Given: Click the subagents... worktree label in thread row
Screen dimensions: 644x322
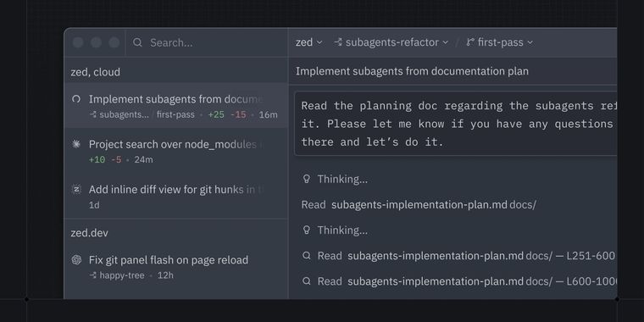Looking at the screenshot, I should (x=124, y=114).
